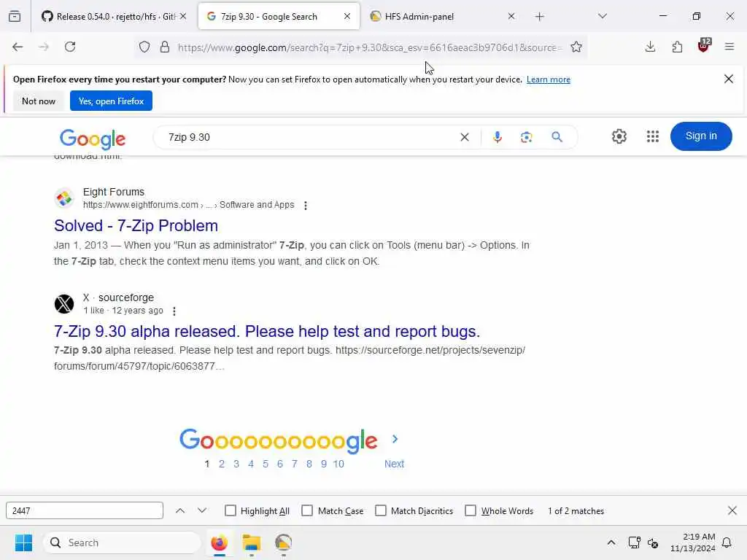
Task: Open the taskbar clock and date
Action: (692, 542)
